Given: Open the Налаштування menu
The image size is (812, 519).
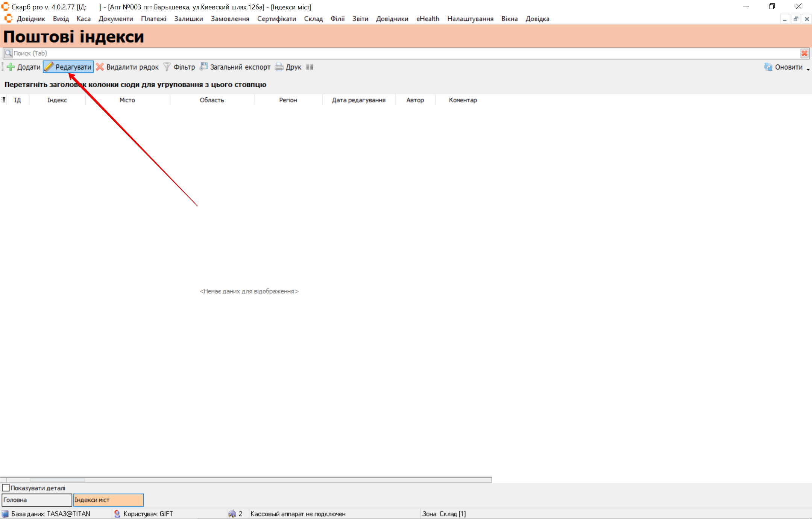Looking at the screenshot, I should [470, 19].
